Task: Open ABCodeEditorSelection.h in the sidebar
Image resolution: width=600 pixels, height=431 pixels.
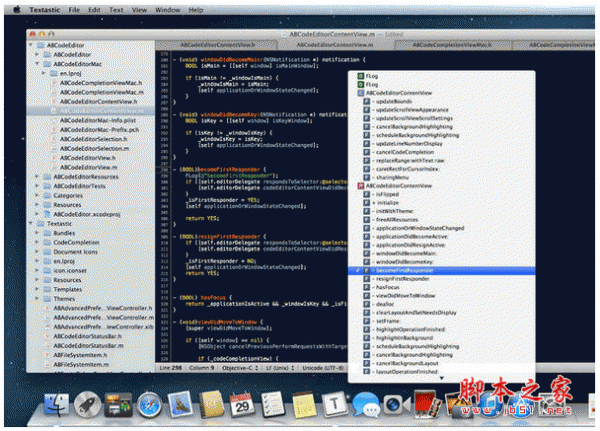Action: click(94, 139)
